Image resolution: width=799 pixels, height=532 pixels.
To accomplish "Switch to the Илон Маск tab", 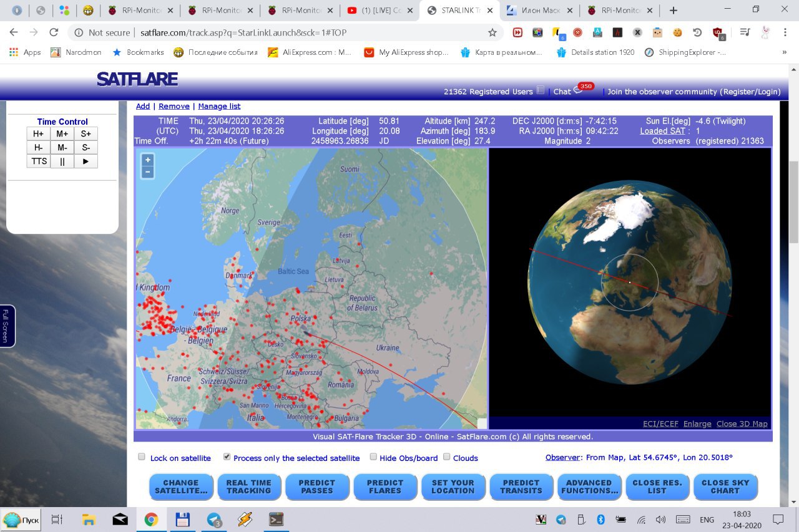I will point(539,11).
